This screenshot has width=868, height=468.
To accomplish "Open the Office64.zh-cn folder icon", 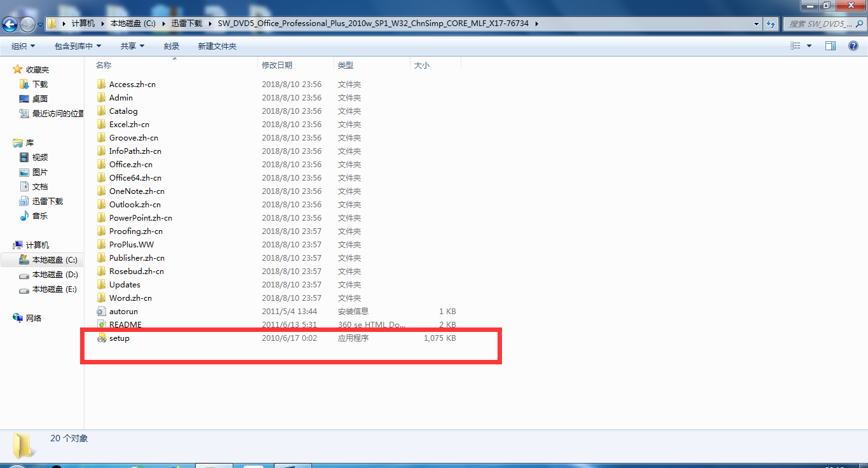I will click(x=101, y=178).
